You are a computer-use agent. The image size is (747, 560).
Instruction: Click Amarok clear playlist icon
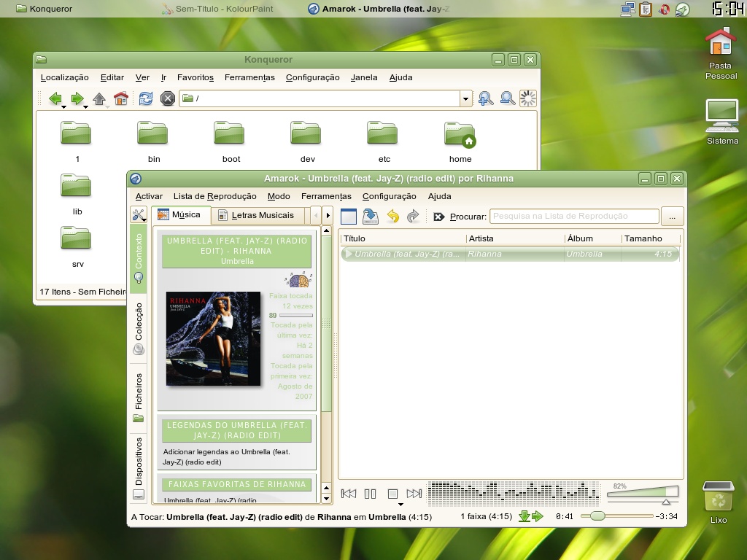coord(349,216)
